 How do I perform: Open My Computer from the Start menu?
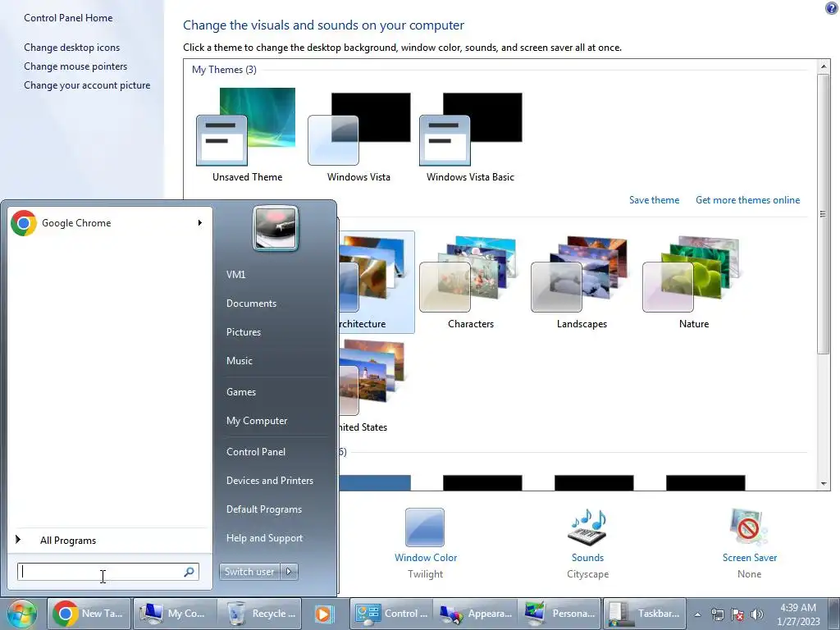[257, 421]
